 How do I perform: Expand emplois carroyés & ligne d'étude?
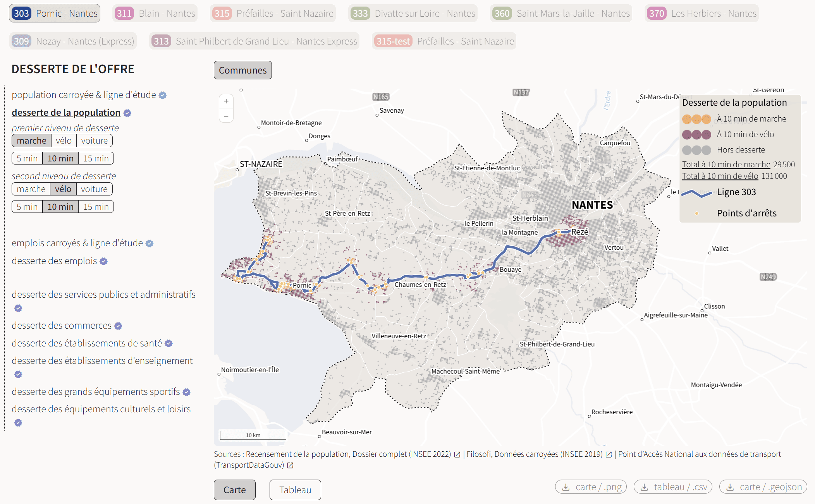tap(77, 243)
